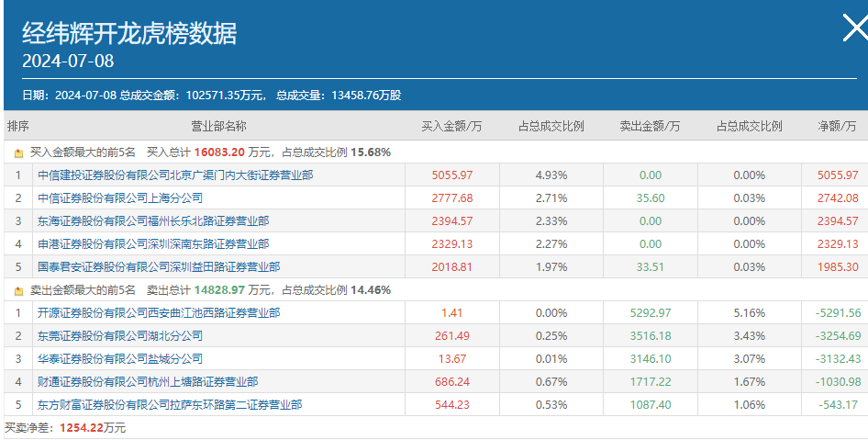Select percentage cell 4.93%
This screenshot has width=868, height=440.
coord(551,175)
